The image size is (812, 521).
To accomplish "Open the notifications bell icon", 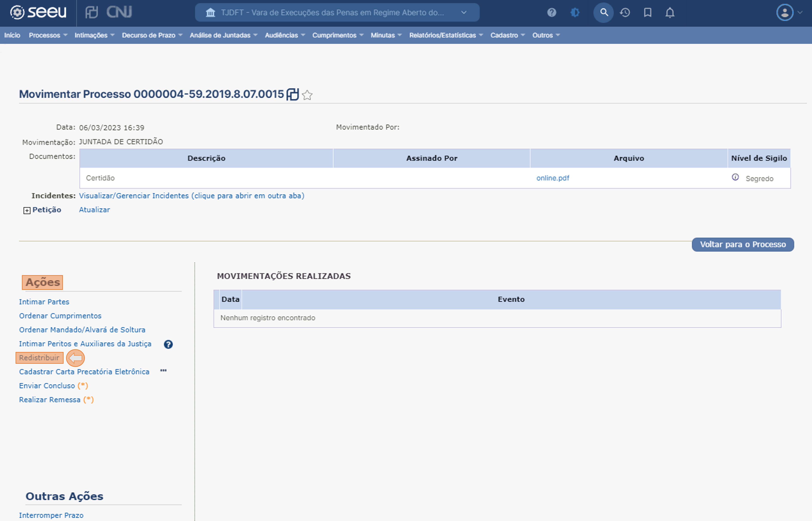I will [x=670, y=12].
